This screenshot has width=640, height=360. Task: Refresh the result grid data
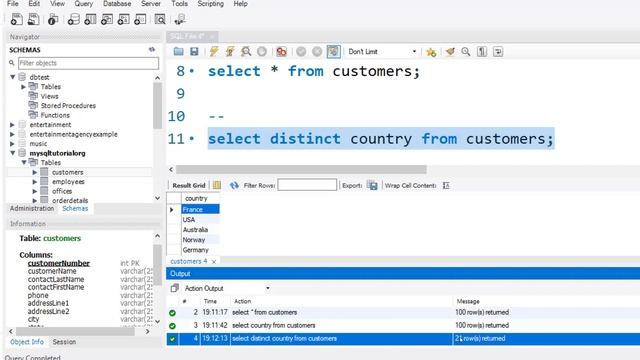pyautogui.click(x=234, y=185)
